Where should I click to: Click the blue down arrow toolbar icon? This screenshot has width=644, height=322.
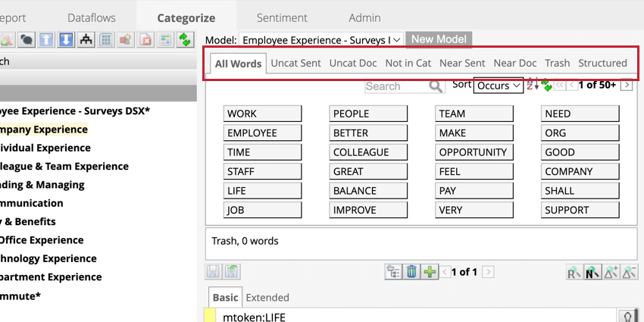point(67,40)
